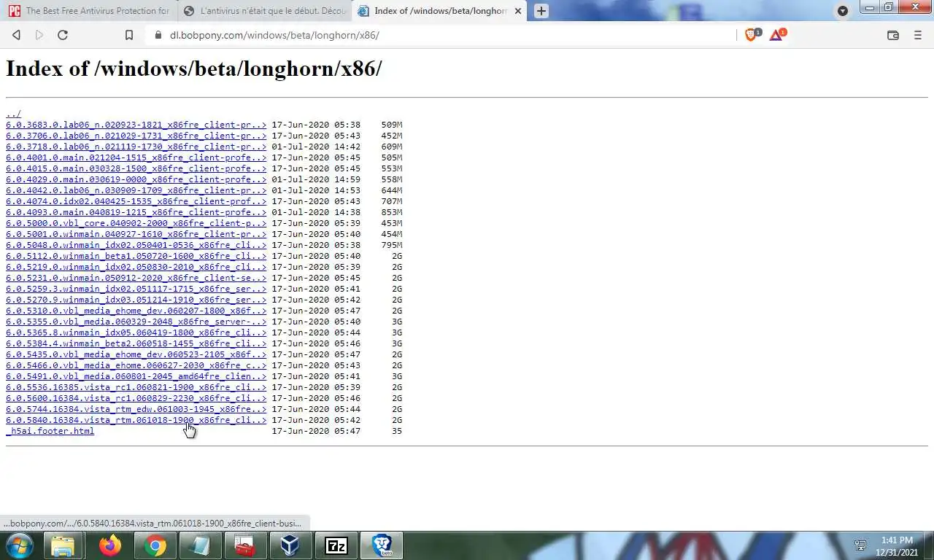The width and height of the screenshot is (934, 560).
Task: Open the Windows Start orb
Action: click(19, 545)
